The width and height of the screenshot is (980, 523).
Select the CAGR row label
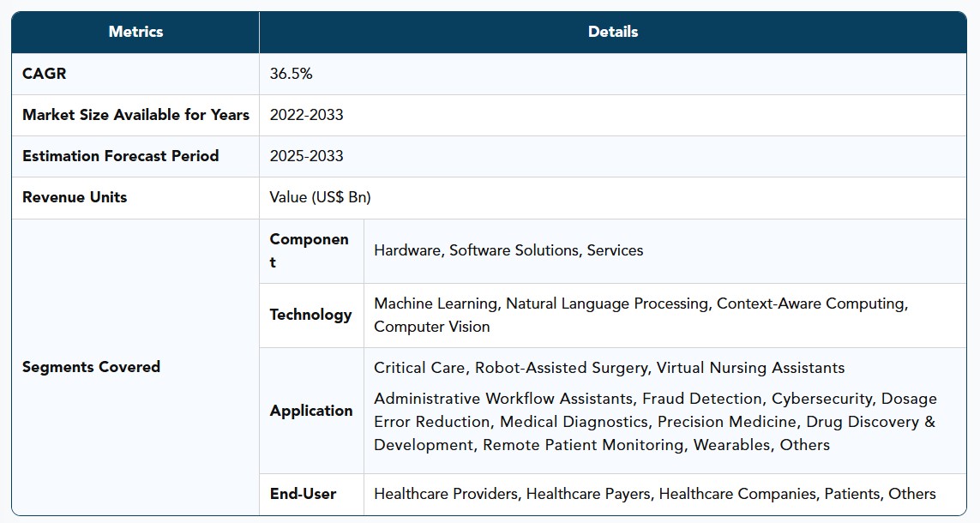pyautogui.click(x=44, y=74)
